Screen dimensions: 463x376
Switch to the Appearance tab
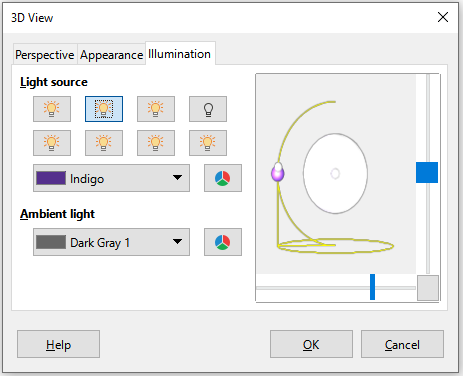coord(111,55)
